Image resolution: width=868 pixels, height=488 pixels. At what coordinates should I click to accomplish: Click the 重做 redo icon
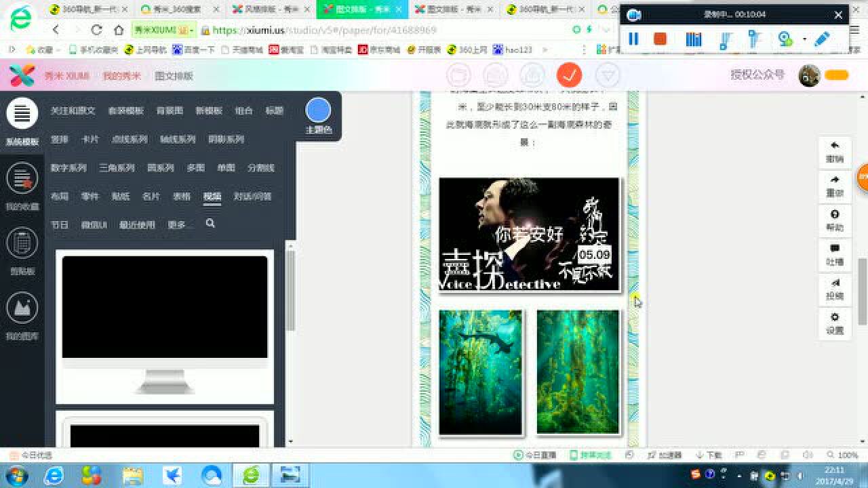coord(835,180)
